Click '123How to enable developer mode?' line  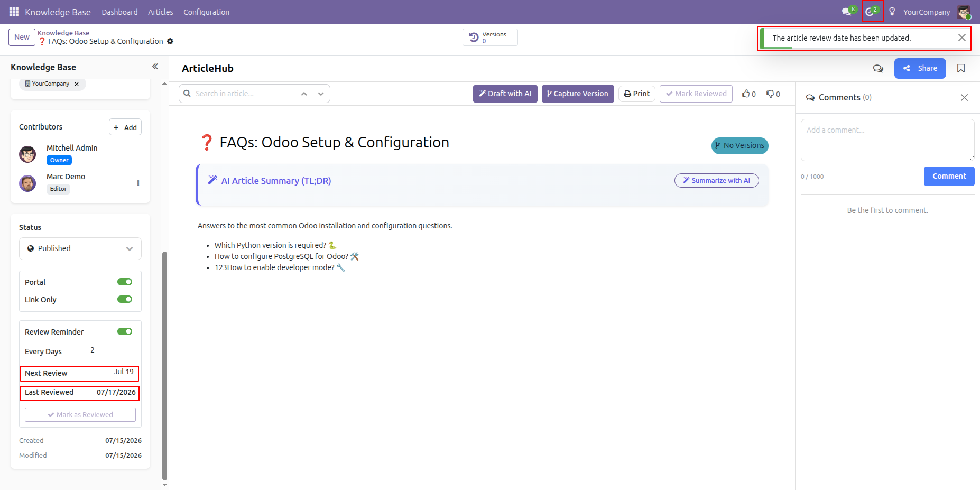pos(280,267)
